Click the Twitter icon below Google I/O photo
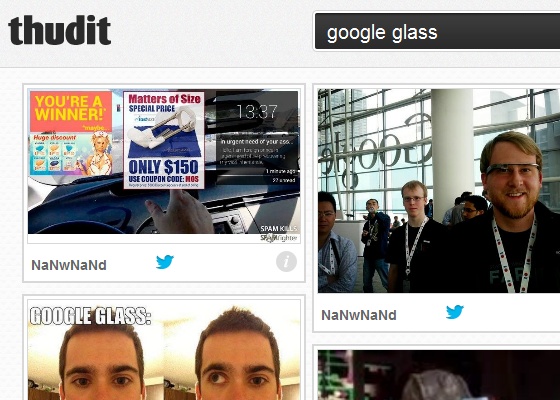This screenshot has width=560, height=400. click(455, 312)
